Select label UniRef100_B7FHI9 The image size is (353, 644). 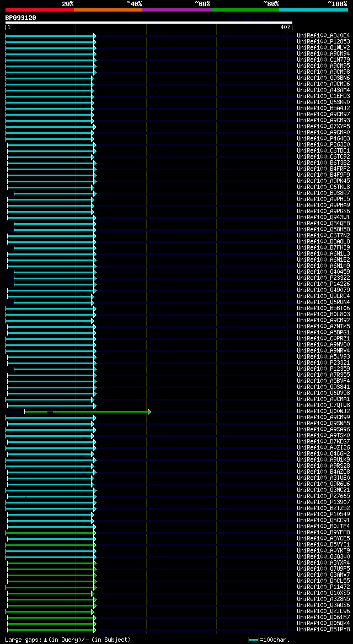323,248
